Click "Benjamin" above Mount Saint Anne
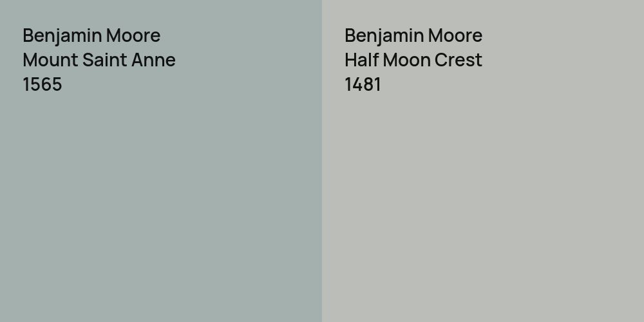Image resolution: width=644 pixels, height=322 pixels. click(59, 35)
